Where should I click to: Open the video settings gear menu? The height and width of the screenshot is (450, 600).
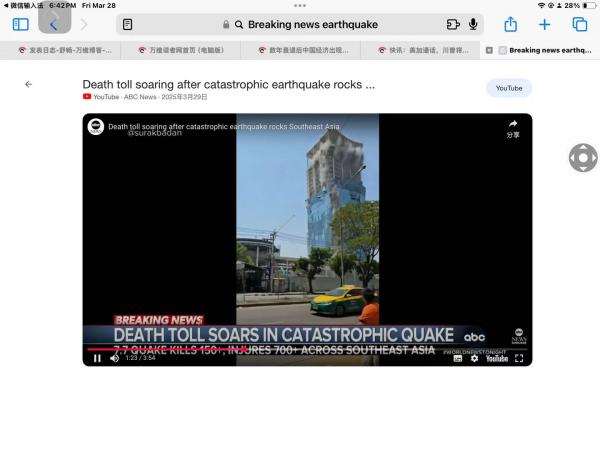475,358
